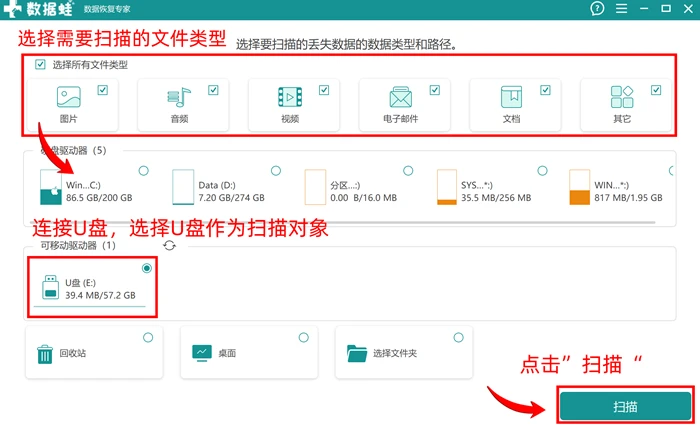Uncheck the 文档 file type checkbox
Image resolution: width=700 pixels, height=427 pixels.
click(545, 90)
